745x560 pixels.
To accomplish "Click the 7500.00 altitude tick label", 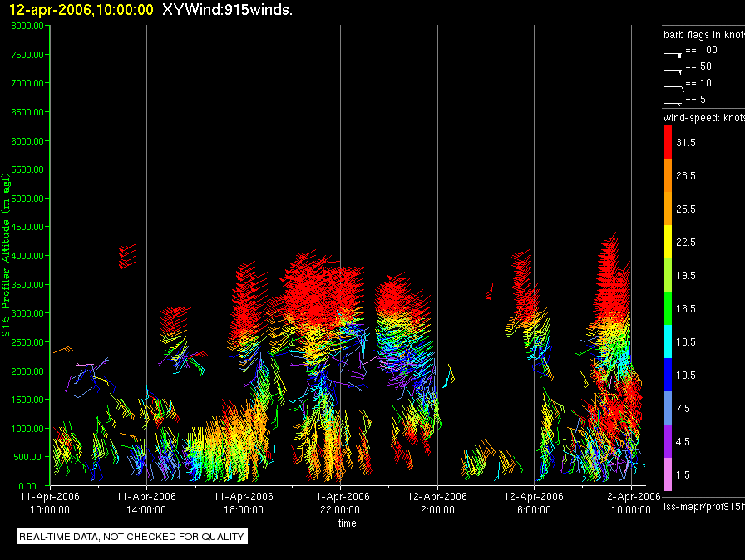I will (x=27, y=55).
